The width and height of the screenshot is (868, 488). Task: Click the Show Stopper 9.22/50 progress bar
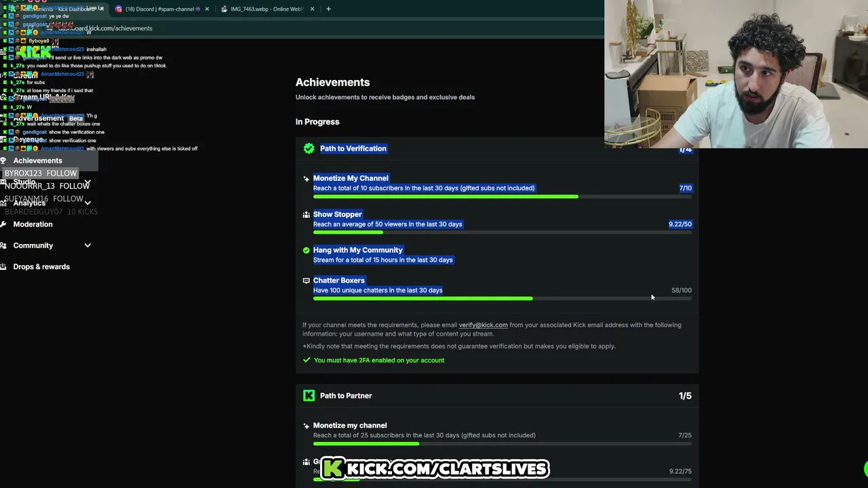tap(502, 232)
